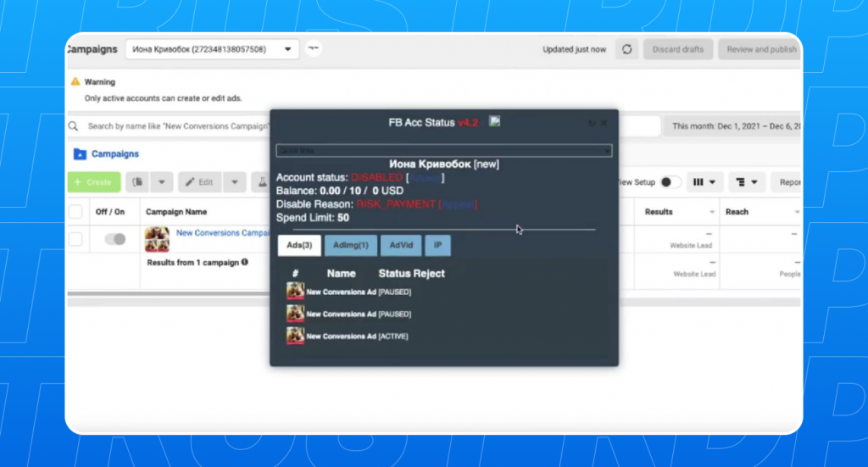The image size is (868, 467).
Task: Open the This month date range picker
Action: [x=733, y=126]
